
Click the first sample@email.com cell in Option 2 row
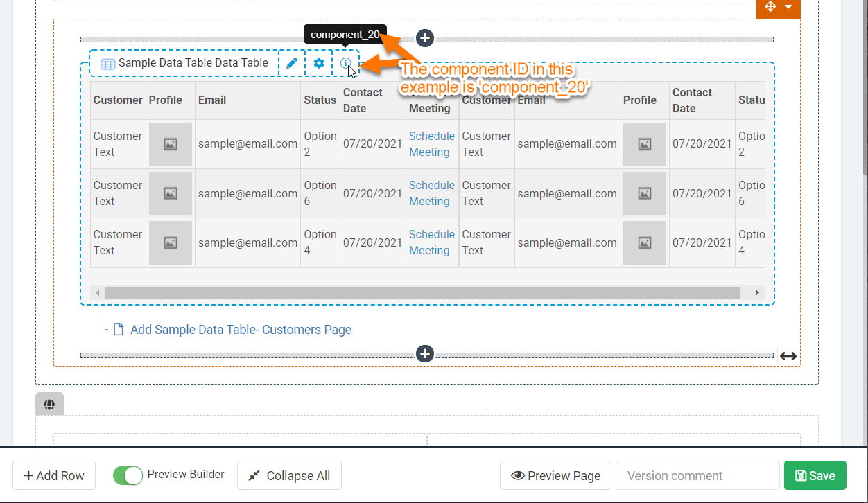(248, 144)
